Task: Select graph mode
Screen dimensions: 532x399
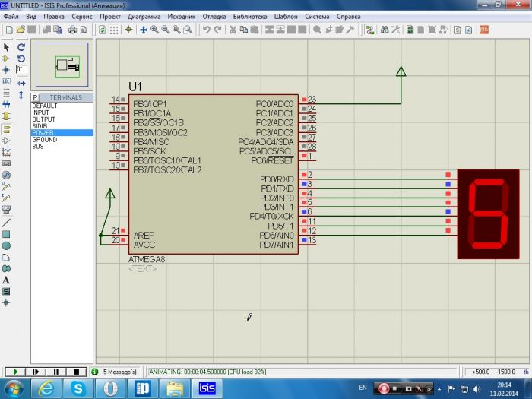Action: pos(6,152)
